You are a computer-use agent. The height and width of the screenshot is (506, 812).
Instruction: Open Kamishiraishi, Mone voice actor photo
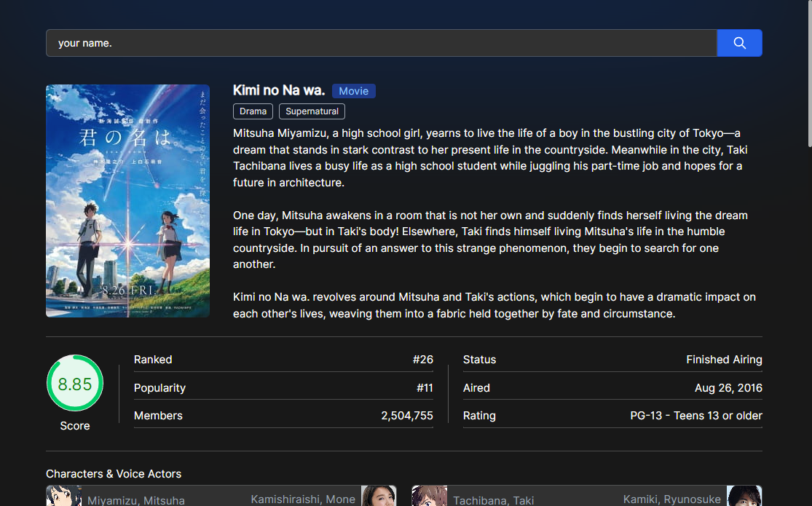coord(379,496)
